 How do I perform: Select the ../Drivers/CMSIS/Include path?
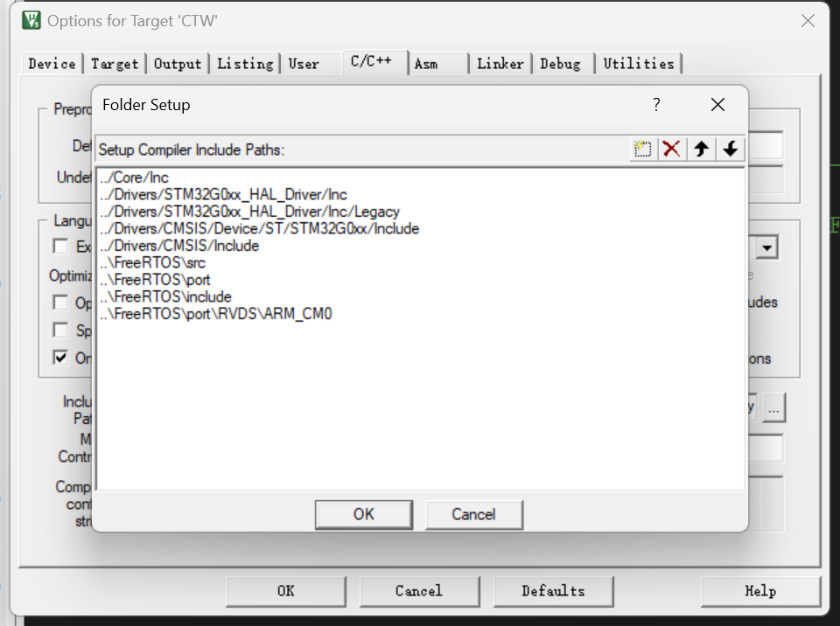click(179, 246)
